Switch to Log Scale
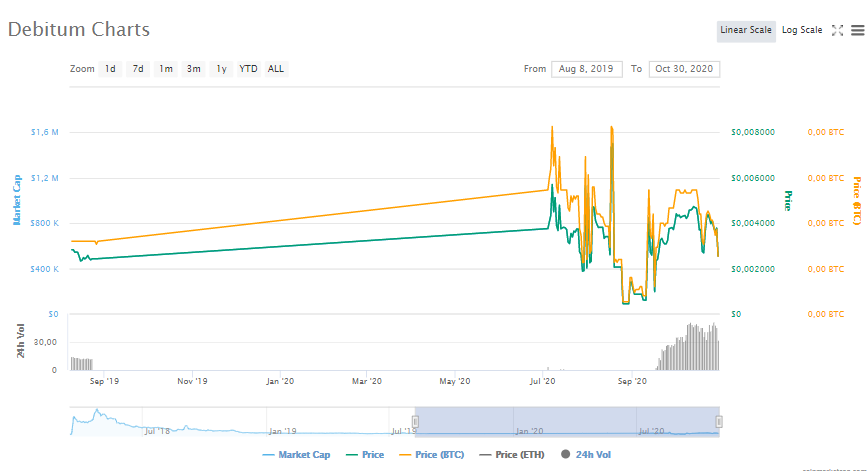This screenshot has width=868, height=471. point(802,30)
